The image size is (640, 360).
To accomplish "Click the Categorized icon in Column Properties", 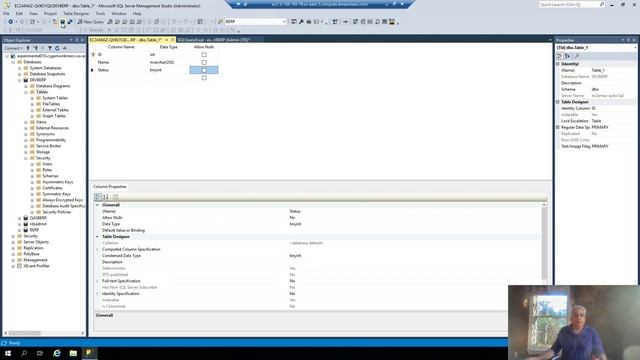I will pyautogui.click(x=98, y=197).
